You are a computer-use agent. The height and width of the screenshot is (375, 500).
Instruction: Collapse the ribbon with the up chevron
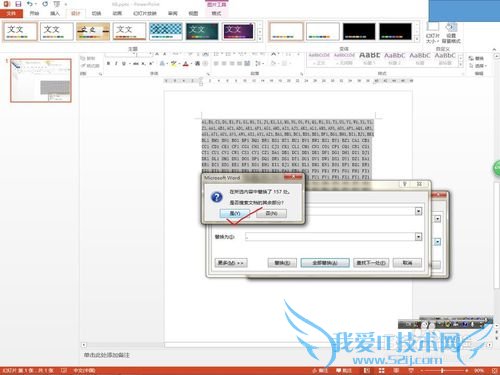(x=494, y=49)
